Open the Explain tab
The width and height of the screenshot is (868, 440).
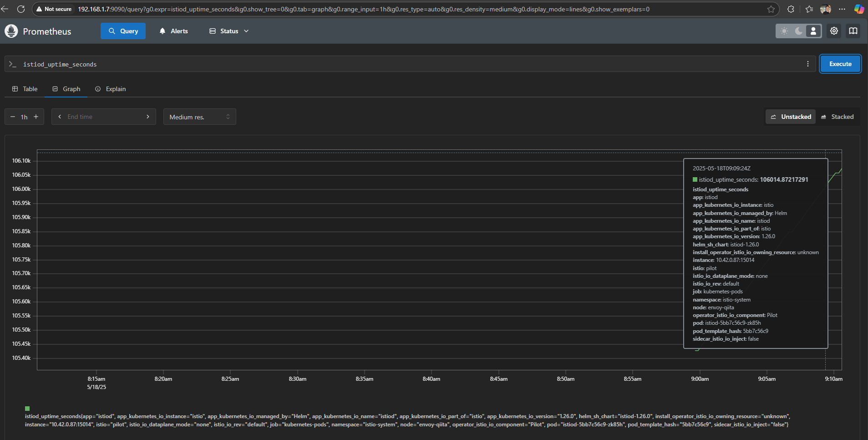tap(111, 89)
